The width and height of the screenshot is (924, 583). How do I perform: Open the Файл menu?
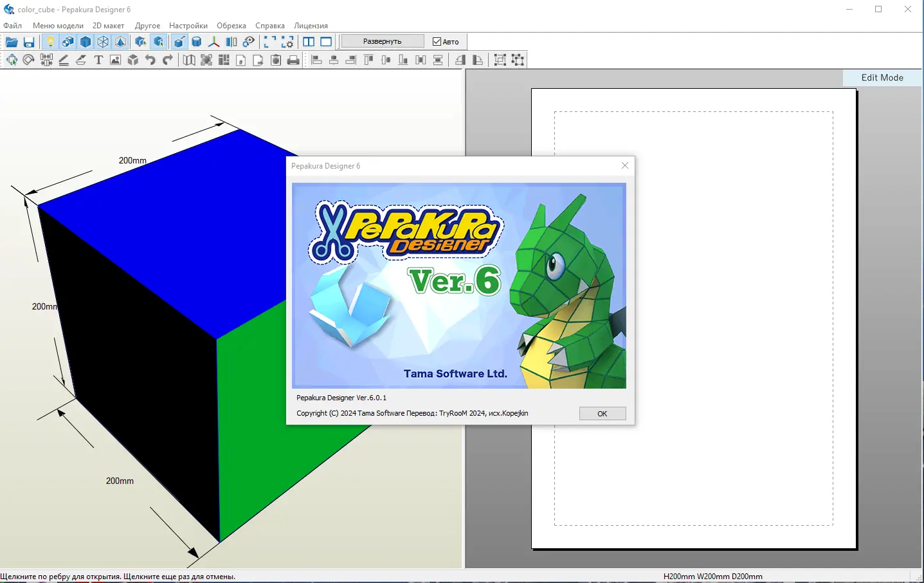coord(13,26)
